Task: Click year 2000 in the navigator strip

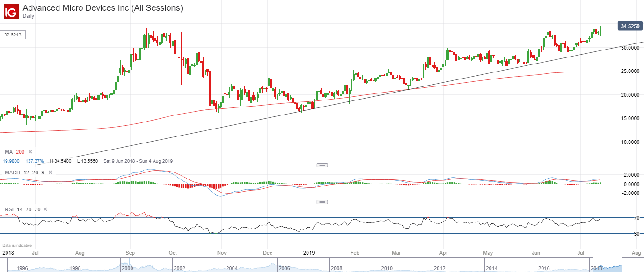Action: tap(127, 268)
